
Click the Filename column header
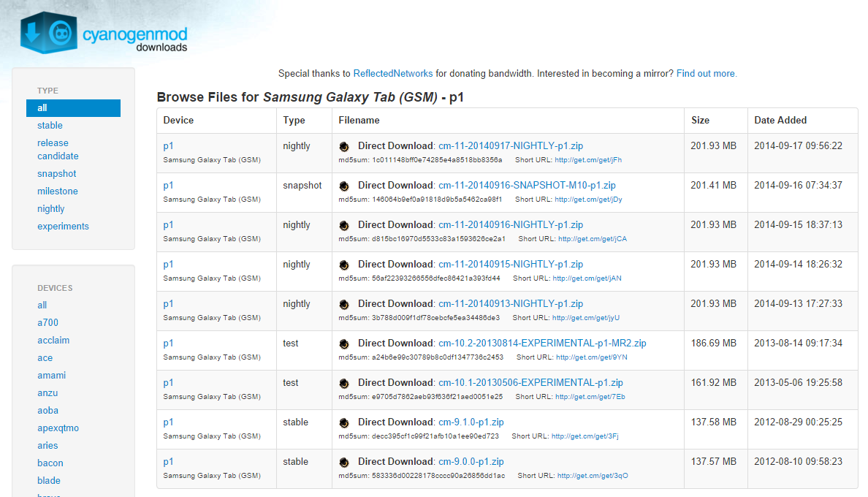pyautogui.click(x=359, y=120)
